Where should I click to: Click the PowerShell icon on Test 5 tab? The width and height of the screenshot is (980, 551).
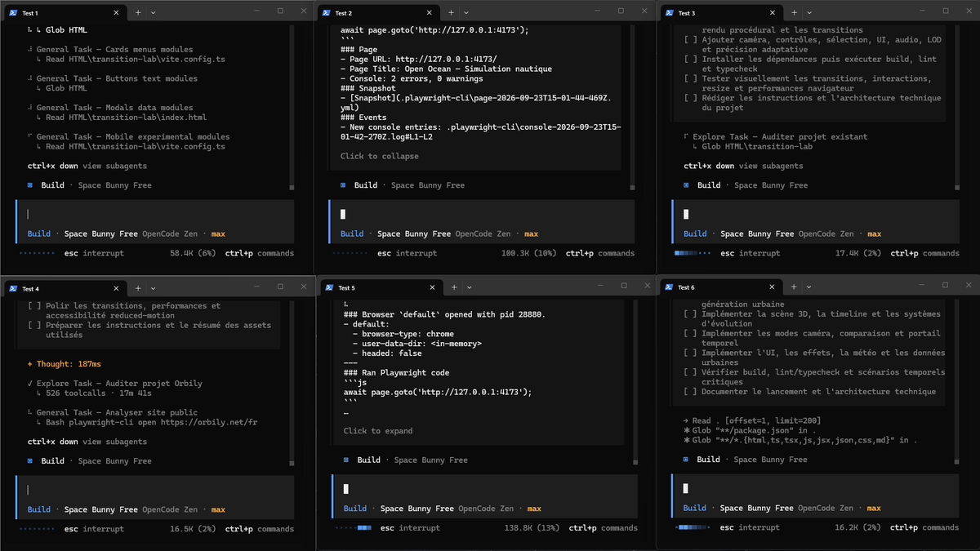[327, 288]
